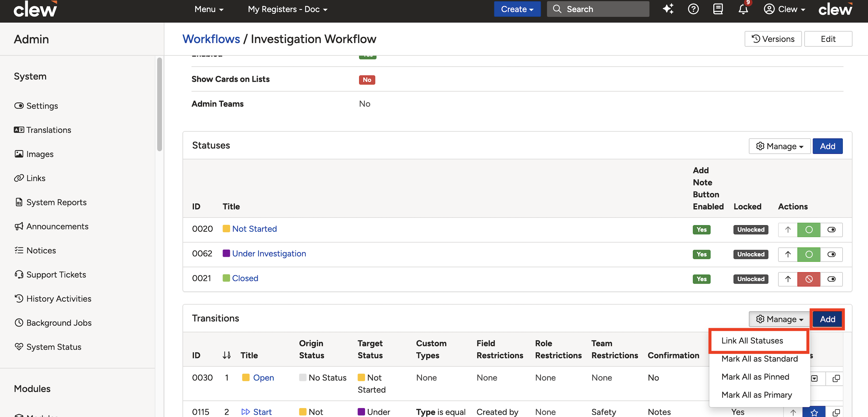This screenshot has height=417, width=868.
Task: Add a new status with Add button
Action: pos(827,146)
